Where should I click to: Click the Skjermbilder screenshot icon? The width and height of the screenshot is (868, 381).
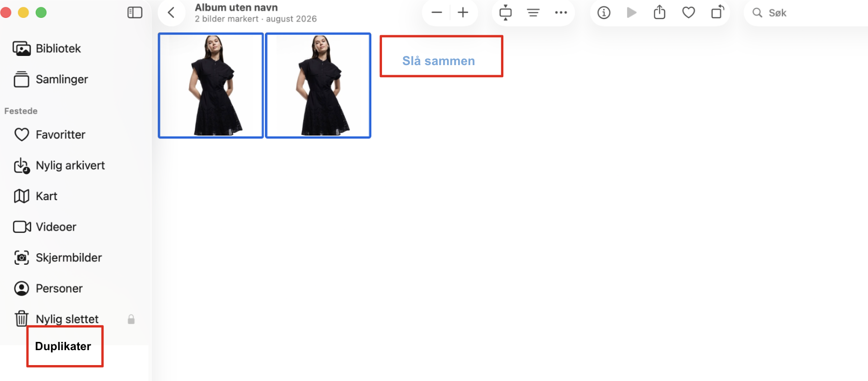point(22,258)
